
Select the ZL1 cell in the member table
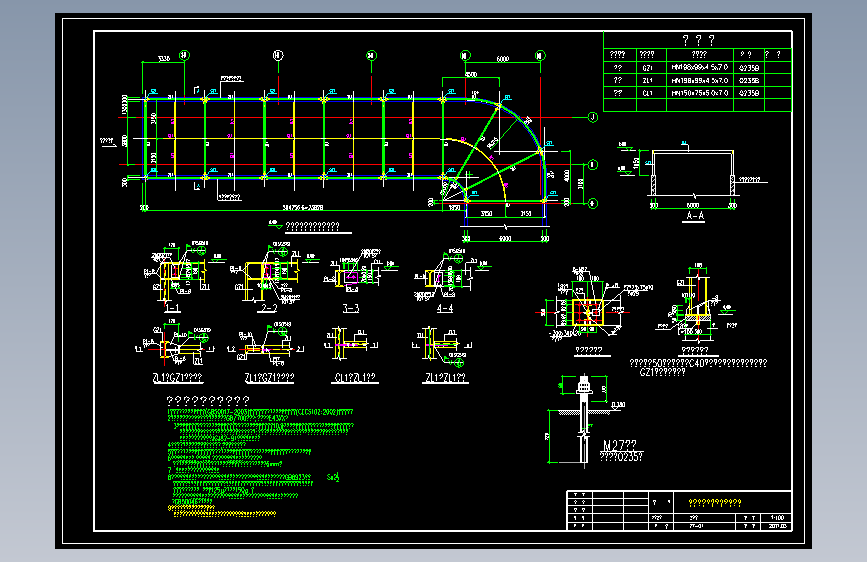tap(651, 80)
